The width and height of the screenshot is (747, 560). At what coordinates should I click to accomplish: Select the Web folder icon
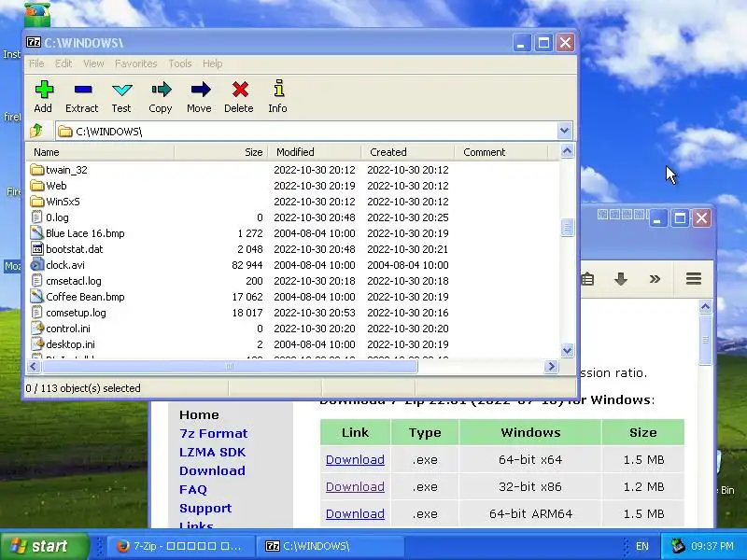click(x=36, y=186)
